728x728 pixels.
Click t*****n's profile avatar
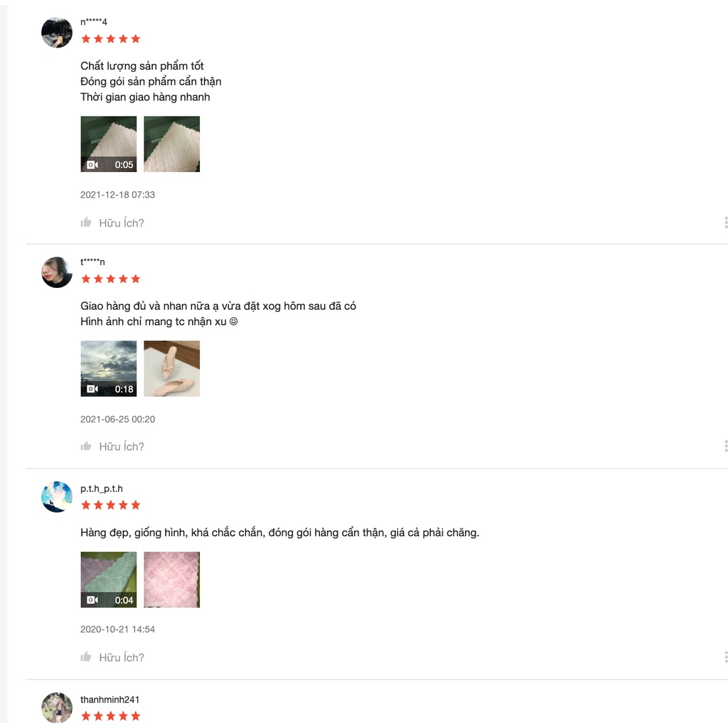tap(57, 272)
